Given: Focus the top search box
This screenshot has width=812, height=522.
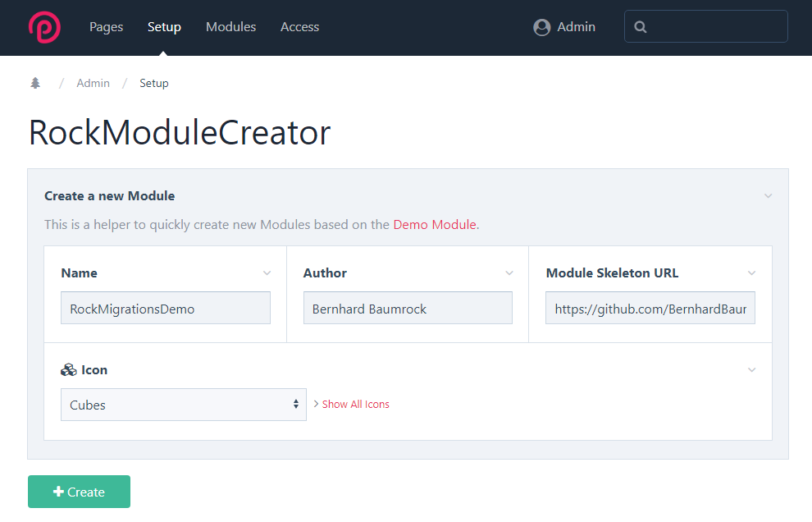Looking at the screenshot, I should click(x=706, y=26).
